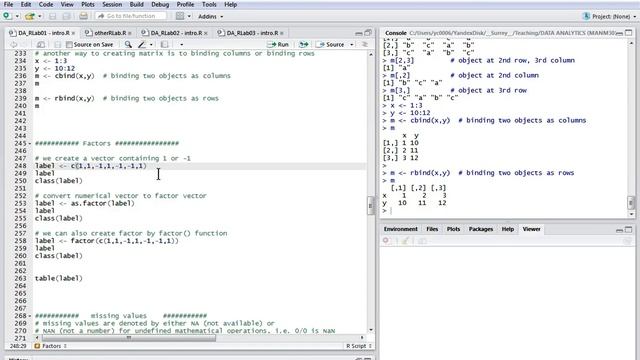Click the Source button

(x=331, y=44)
